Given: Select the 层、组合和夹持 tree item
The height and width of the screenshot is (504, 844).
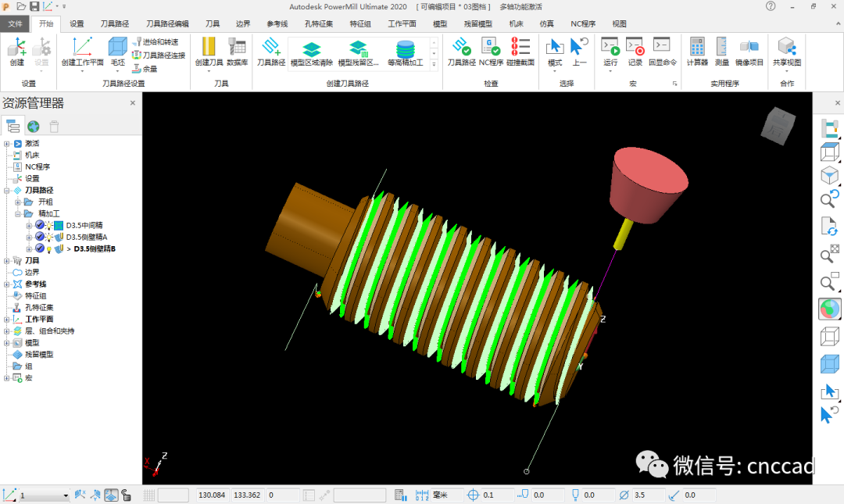Looking at the screenshot, I should pos(49,331).
